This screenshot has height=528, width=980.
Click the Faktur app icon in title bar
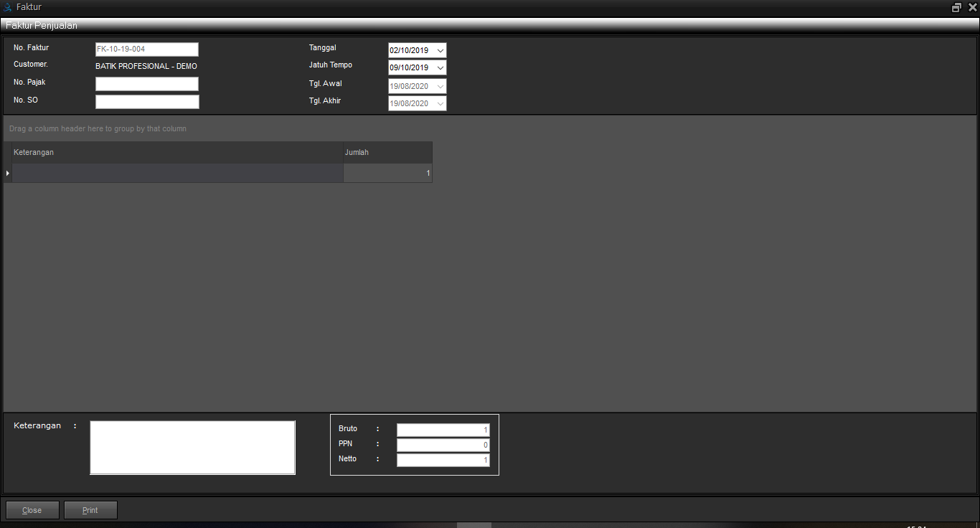pyautogui.click(x=8, y=7)
